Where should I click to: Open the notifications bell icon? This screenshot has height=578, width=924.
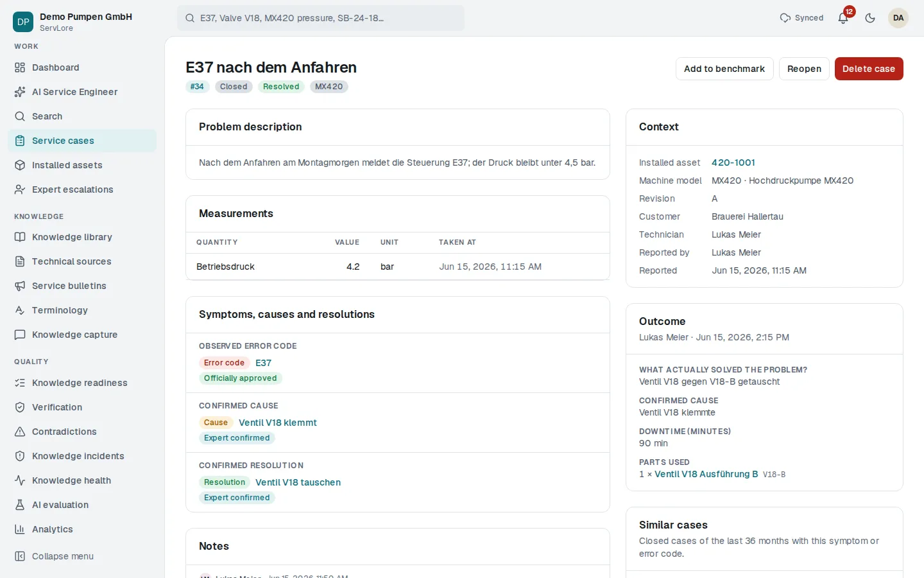843,18
